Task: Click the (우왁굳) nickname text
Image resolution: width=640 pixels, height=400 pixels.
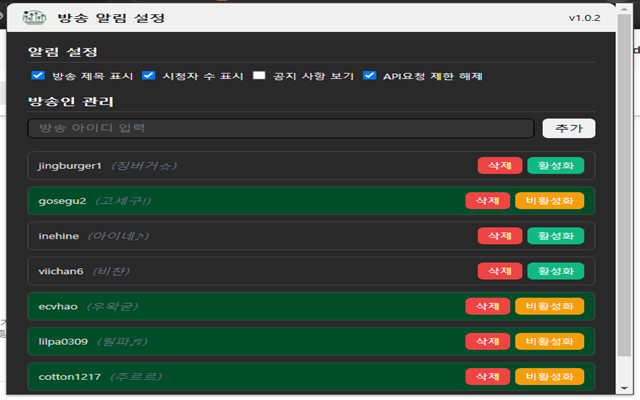Action: (x=113, y=307)
